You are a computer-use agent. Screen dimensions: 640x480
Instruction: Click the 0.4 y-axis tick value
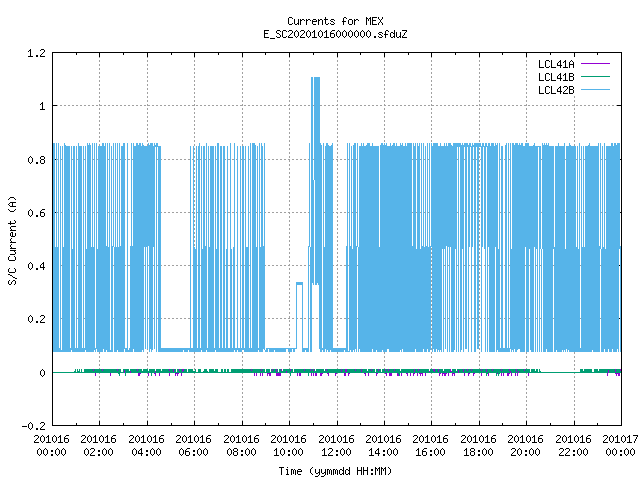point(36,267)
